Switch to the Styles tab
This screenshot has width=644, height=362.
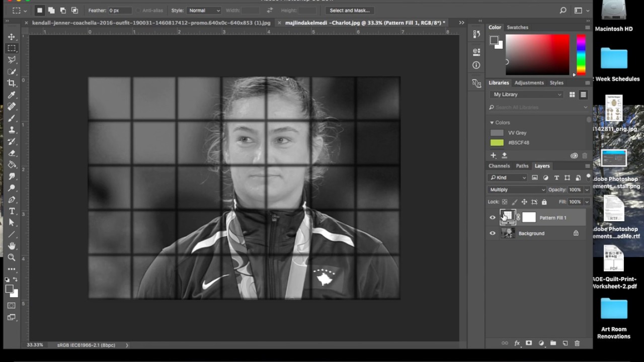coord(556,83)
